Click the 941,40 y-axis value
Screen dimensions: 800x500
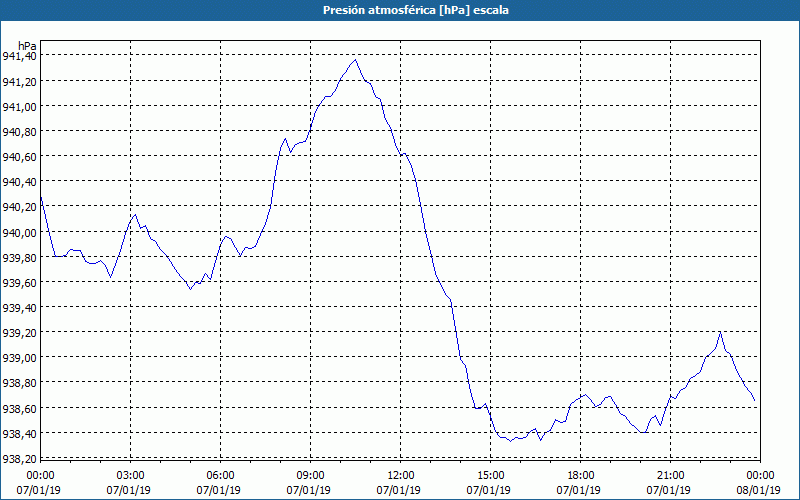click(19, 56)
